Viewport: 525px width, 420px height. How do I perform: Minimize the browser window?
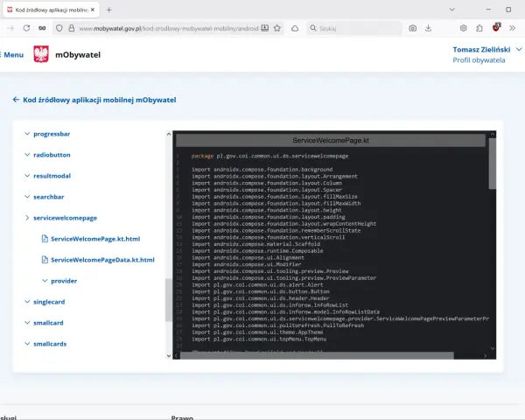coord(488,10)
